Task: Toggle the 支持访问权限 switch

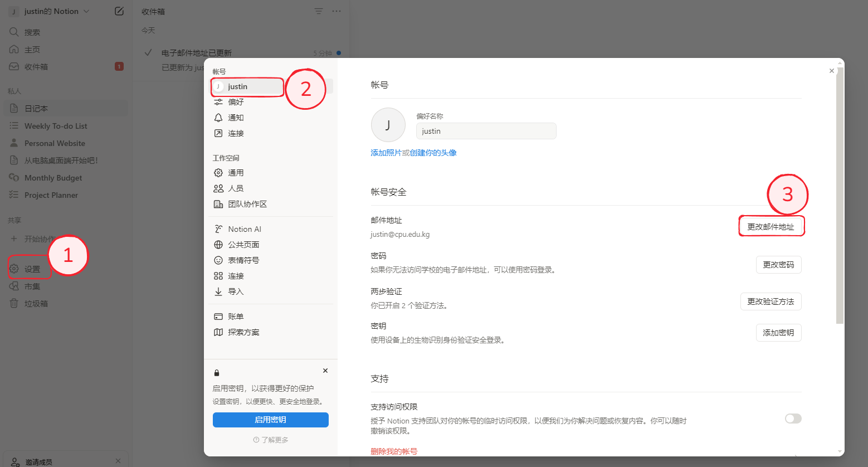Action: 793,419
